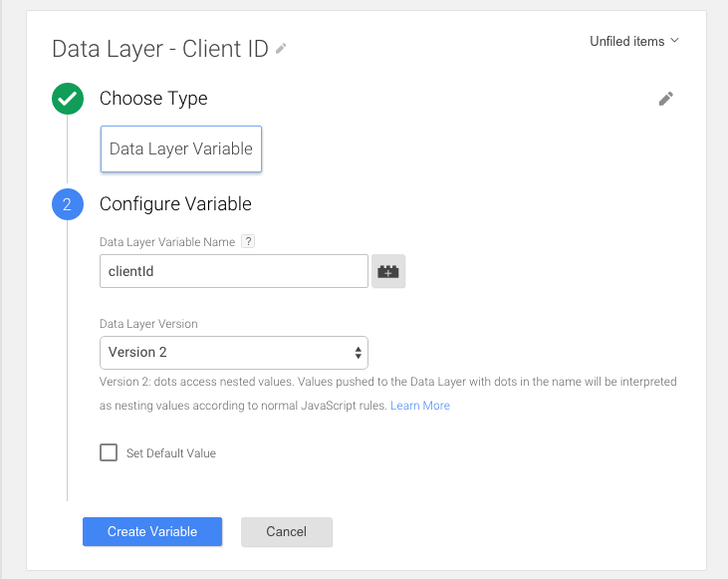The image size is (728, 579).
Task: Click the green checkmark step icon
Action: pyautogui.click(x=68, y=99)
